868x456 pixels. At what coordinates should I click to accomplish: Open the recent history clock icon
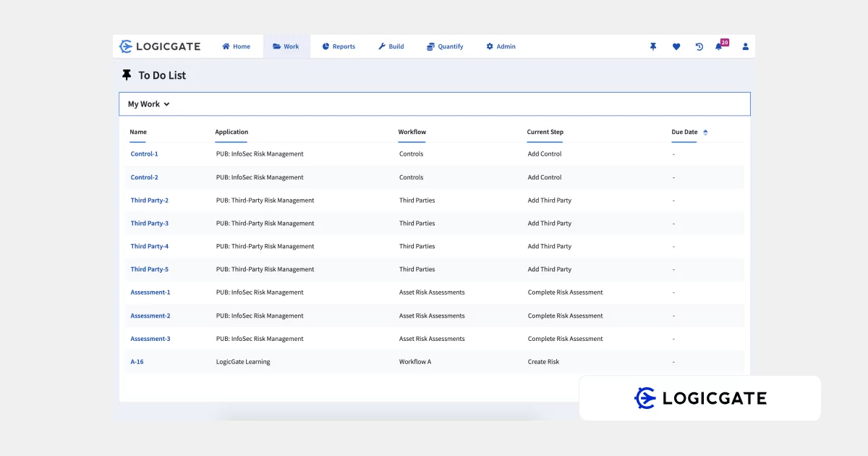[x=699, y=46]
